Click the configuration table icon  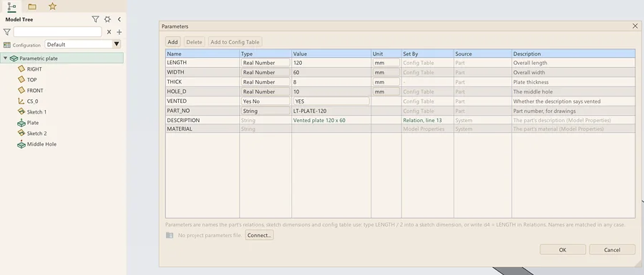[7, 45]
